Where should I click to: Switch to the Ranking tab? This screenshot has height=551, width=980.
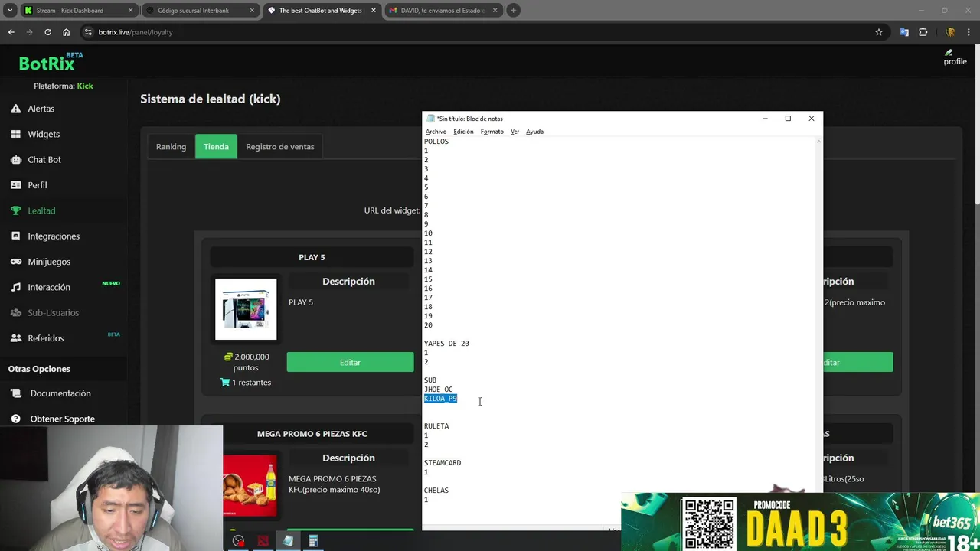[x=171, y=147]
